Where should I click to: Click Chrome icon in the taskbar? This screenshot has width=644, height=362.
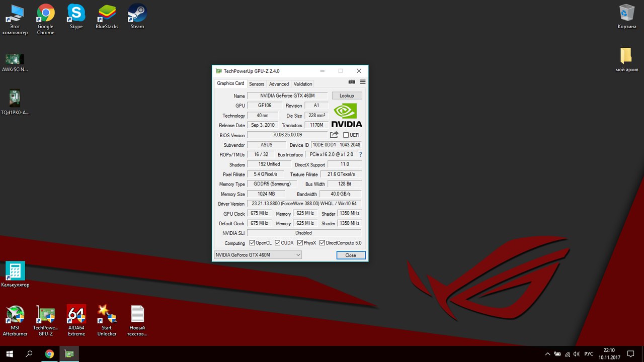coord(49,354)
